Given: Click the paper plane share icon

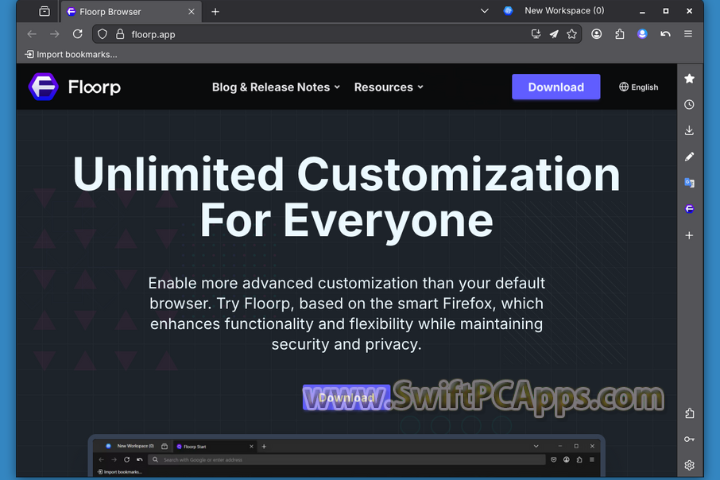Looking at the screenshot, I should [554, 34].
